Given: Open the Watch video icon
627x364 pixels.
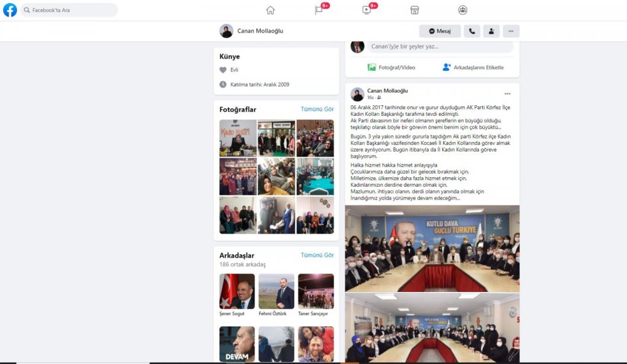Looking at the screenshot, I should [366, 11].
